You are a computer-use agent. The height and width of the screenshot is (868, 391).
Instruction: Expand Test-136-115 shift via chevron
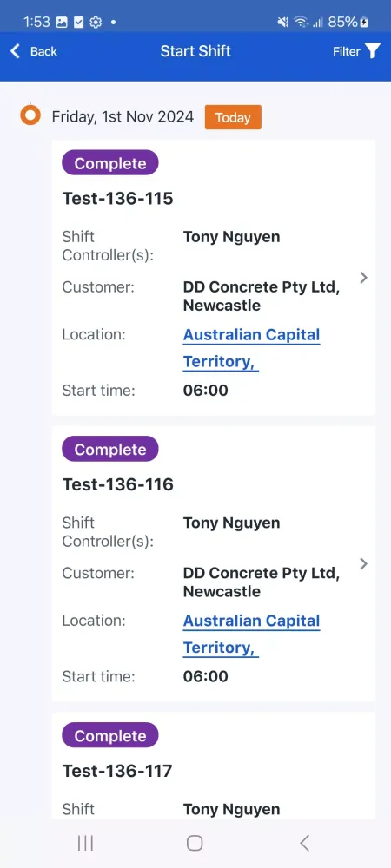pos(363,278)
